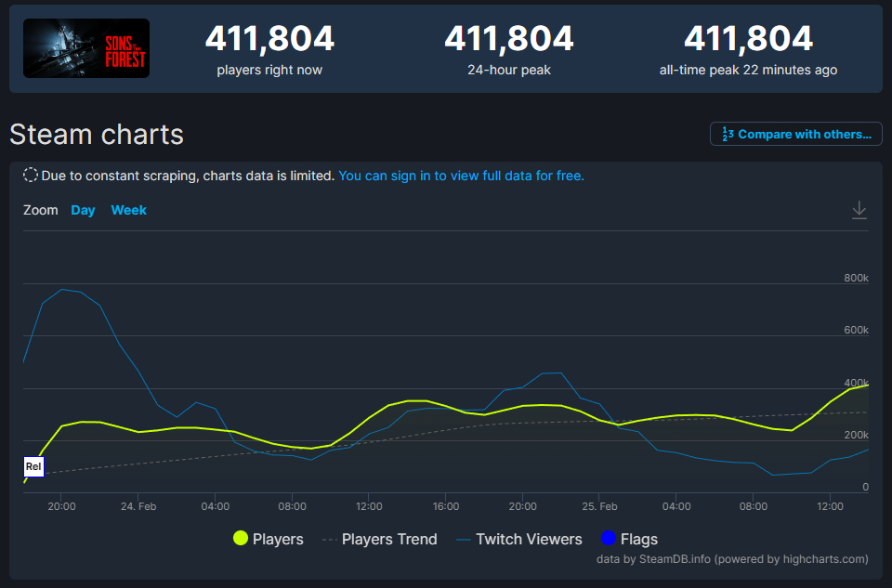Click the Rel release flag marker
Viewport: 892px width, 588px height.
click(33, 467)
